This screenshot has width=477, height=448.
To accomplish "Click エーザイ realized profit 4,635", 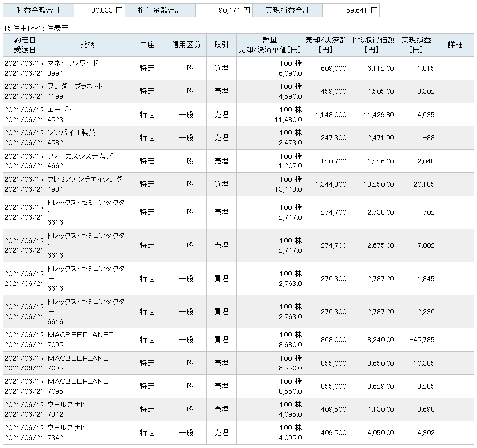I will (426, 115).
